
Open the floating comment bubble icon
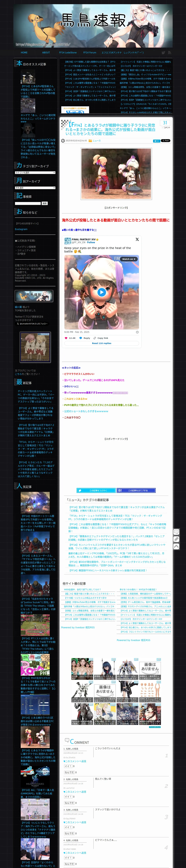(176, 532)
